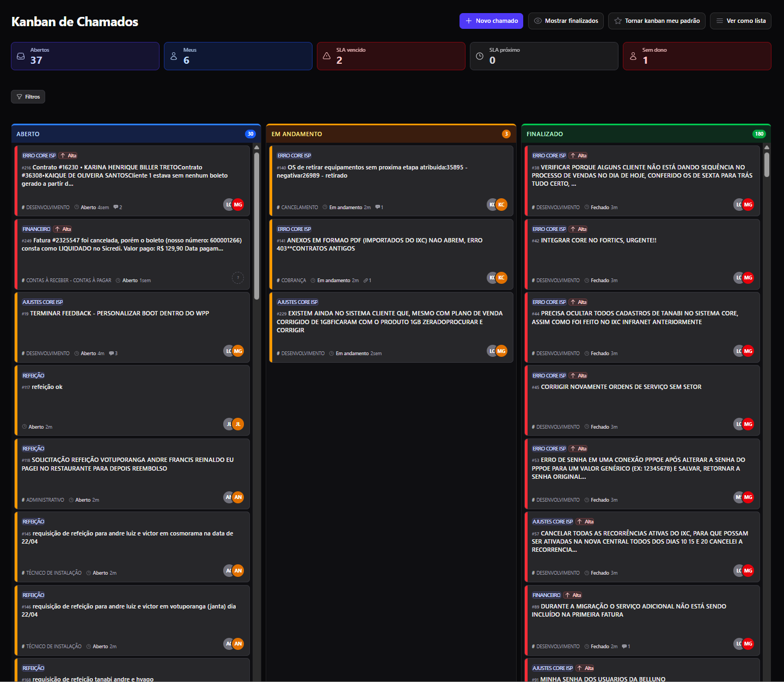Click the MG avatar on ticket #229

pos(501,351)
